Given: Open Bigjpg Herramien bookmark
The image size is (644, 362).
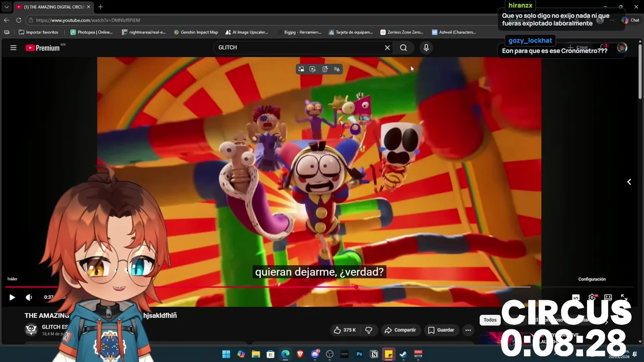Looking at the screenshot, I should (299, 32).
